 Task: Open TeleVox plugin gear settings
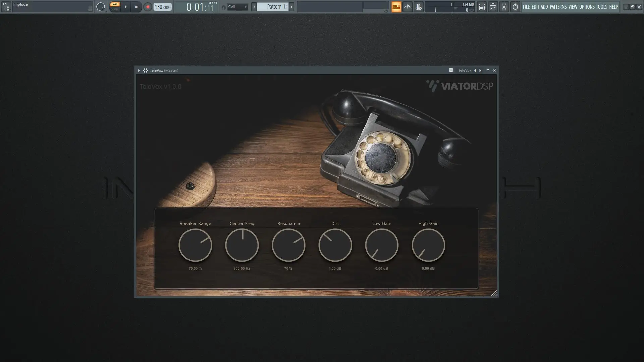[x=145, y=70]
